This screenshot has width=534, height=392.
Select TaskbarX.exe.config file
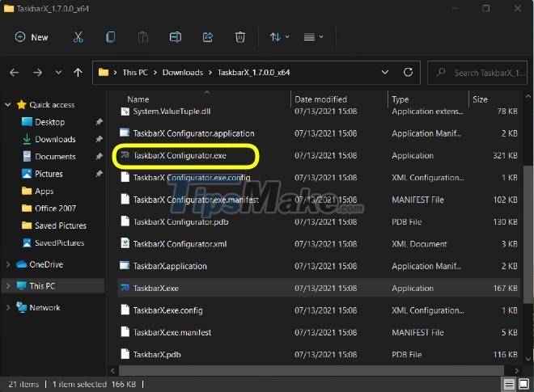click(167, 310)
